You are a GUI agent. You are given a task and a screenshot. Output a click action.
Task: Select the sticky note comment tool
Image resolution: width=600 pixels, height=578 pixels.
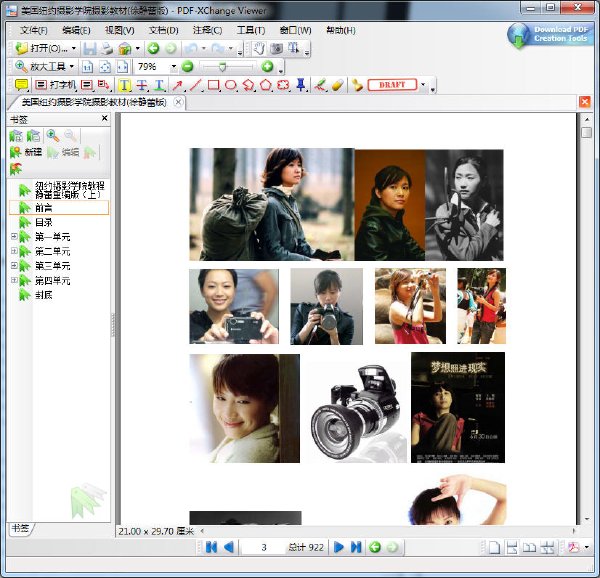(21, 85)
